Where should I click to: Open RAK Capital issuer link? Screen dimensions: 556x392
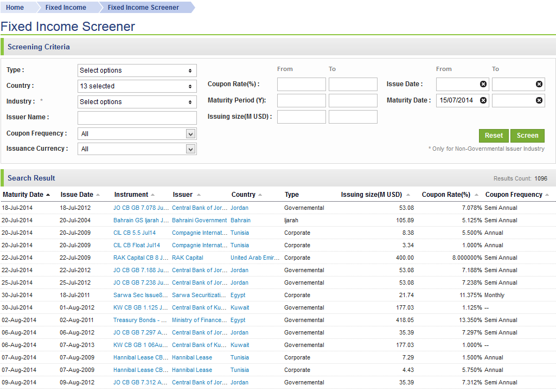point(188,258)
